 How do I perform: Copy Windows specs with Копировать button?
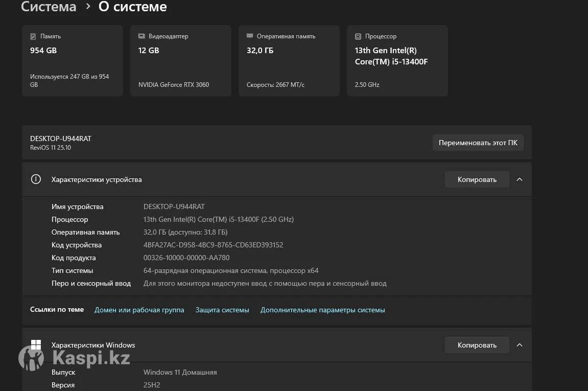pyautogui.click(x=477, y=345)
